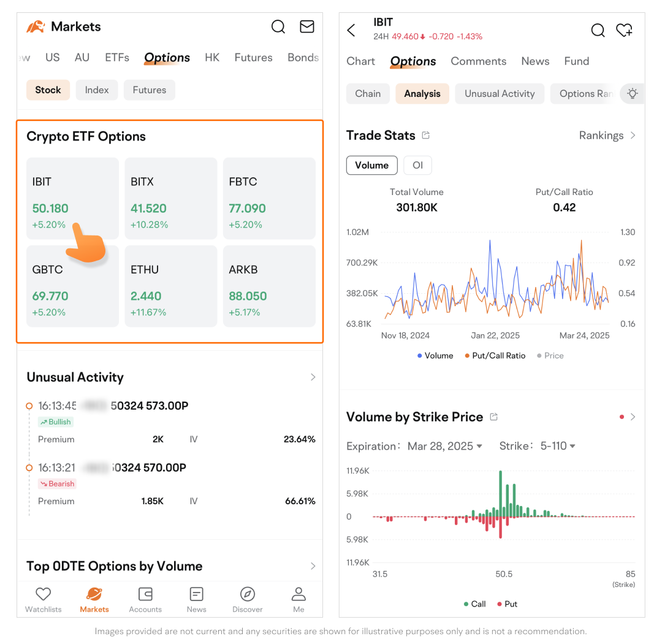Select the Index filter chip
This screenshot has width=662, height=644.
[97, 90]
